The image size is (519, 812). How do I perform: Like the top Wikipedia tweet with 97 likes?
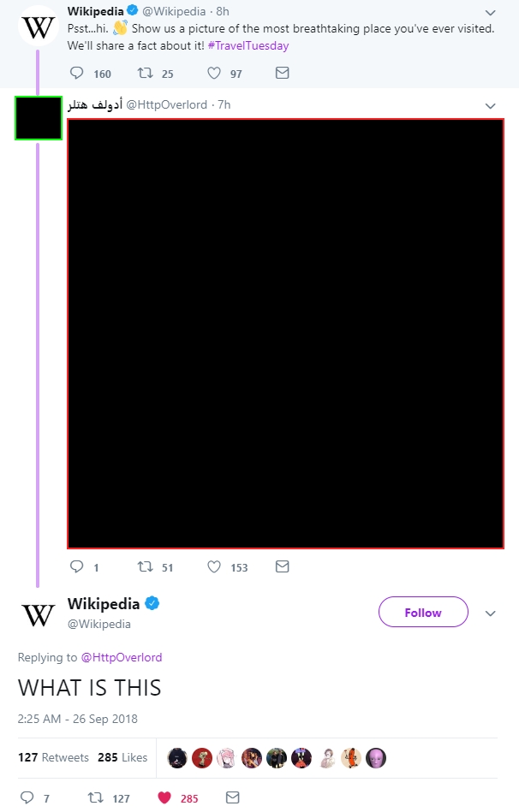214,73
